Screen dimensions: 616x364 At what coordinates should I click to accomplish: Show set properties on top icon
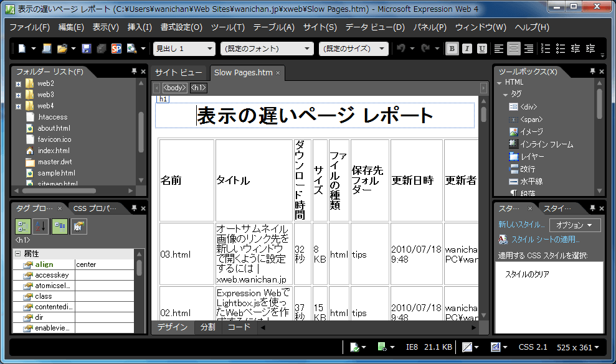pyautogui.click(x=60, y=226)
